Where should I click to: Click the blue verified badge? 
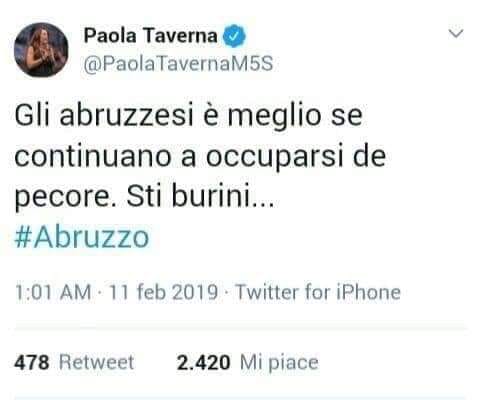(234, 36)
